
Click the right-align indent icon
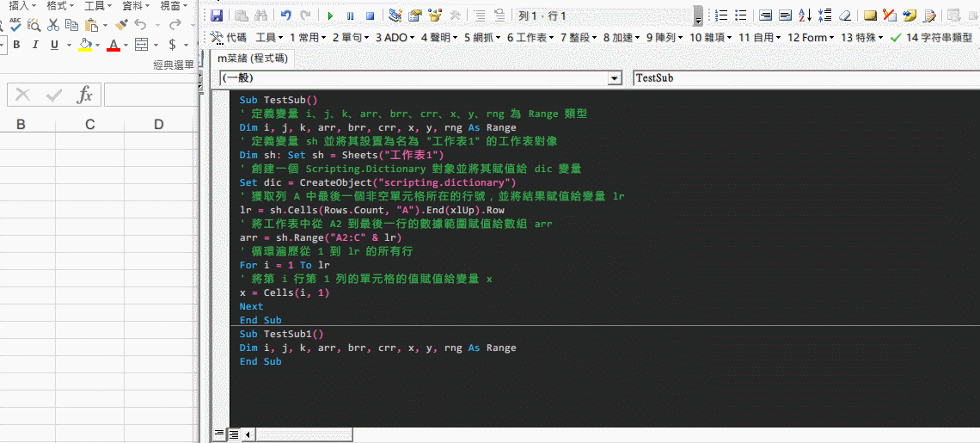pyautogui.click(x=766, y=15)
